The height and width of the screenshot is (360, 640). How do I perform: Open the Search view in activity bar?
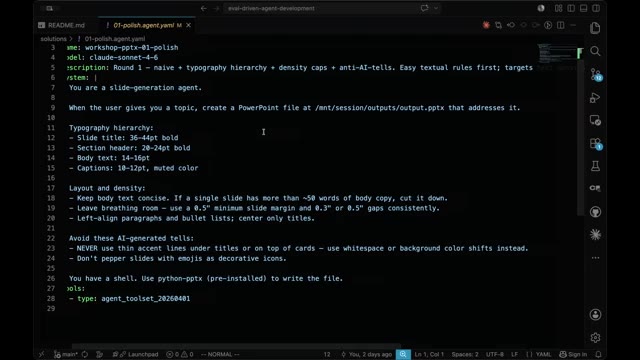click(x=595, y=51)
